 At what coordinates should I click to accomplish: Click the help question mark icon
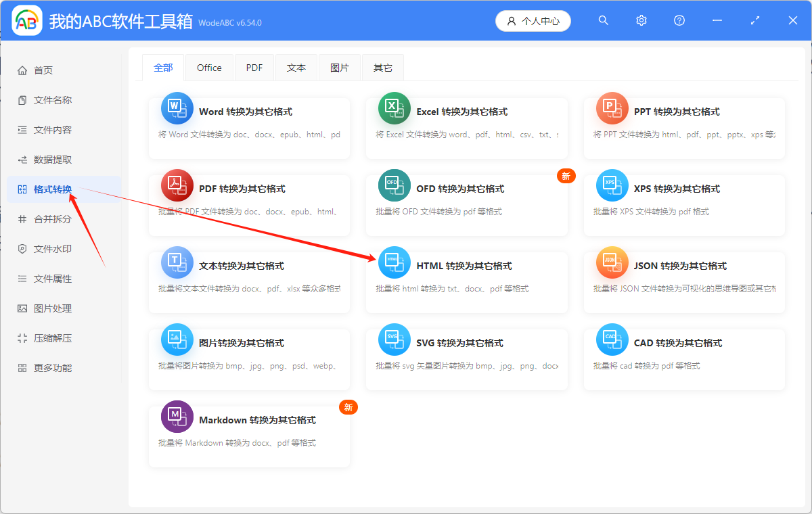pyautogui.click(x=679, y=20)
